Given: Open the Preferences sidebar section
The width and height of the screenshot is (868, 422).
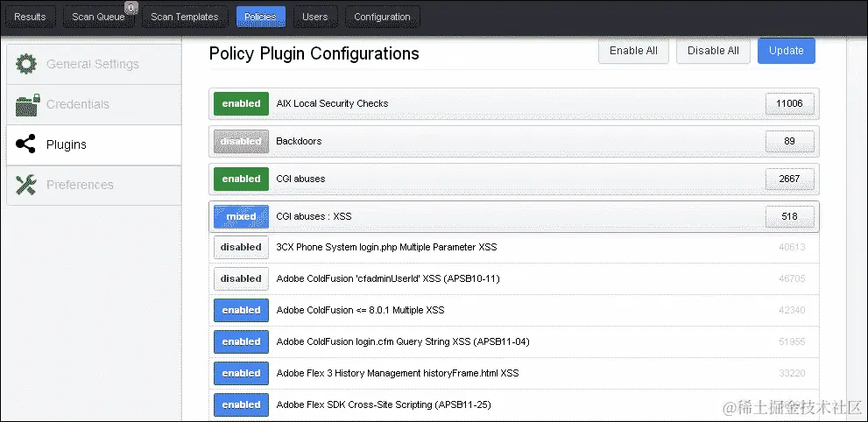Looking at the screenshot, I should click(94, 185).
